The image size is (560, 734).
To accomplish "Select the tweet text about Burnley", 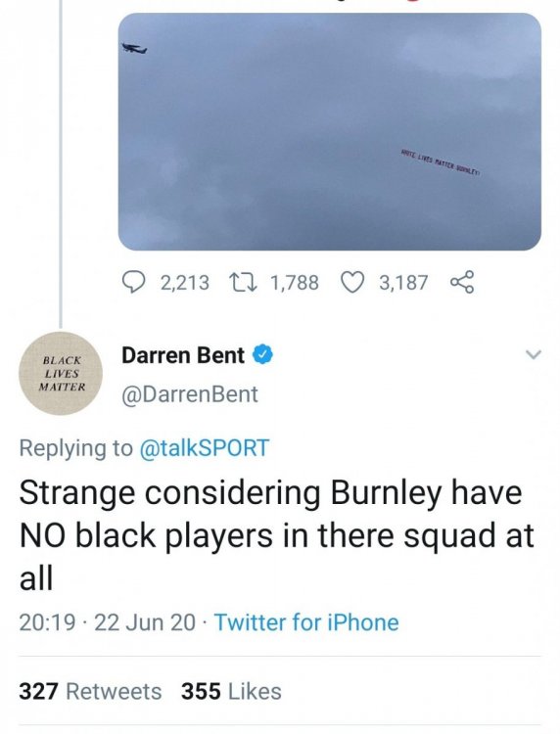I will pyautogui.click(x=276, y=535).
